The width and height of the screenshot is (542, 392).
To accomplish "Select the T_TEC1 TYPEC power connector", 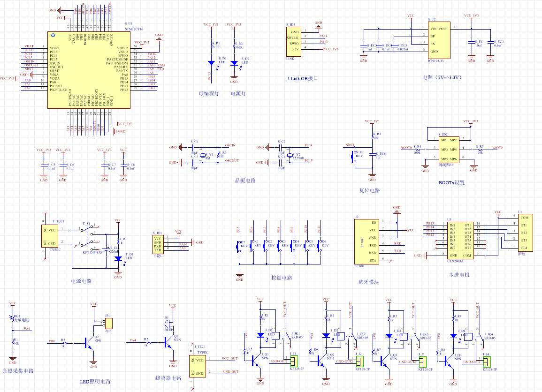I will 51,237.
